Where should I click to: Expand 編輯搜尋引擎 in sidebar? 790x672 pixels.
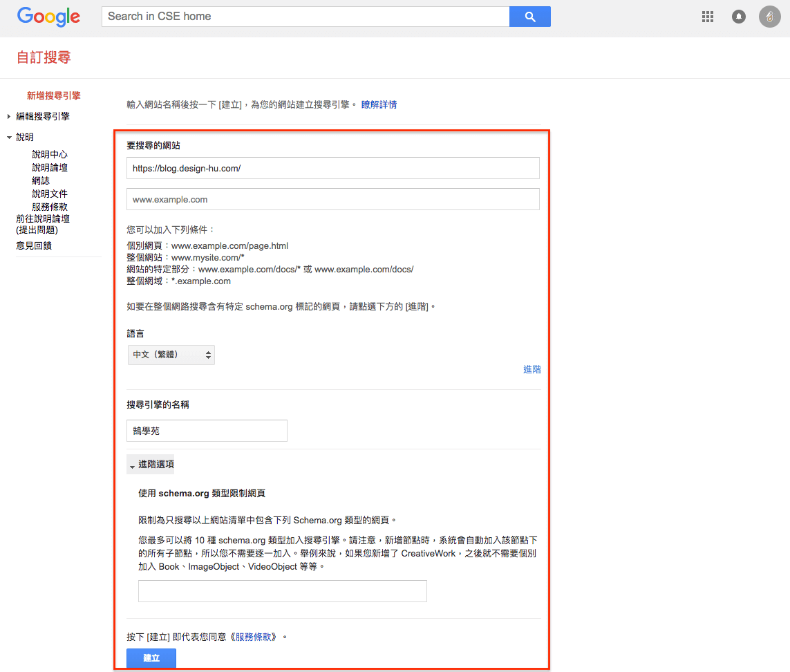click(x=42, y=116)
